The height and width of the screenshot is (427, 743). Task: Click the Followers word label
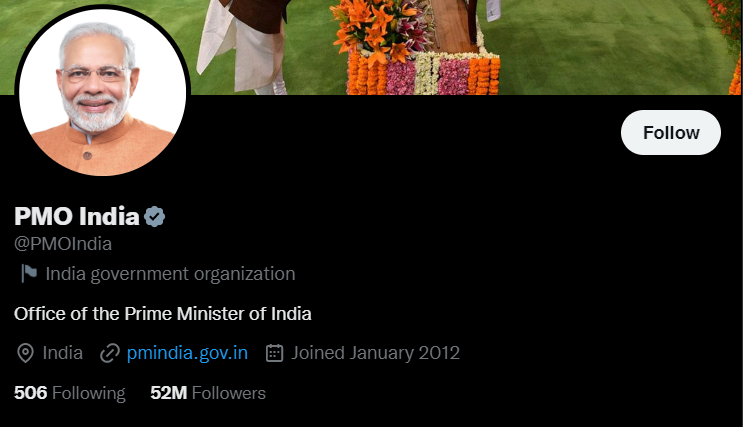coord(229,393)
